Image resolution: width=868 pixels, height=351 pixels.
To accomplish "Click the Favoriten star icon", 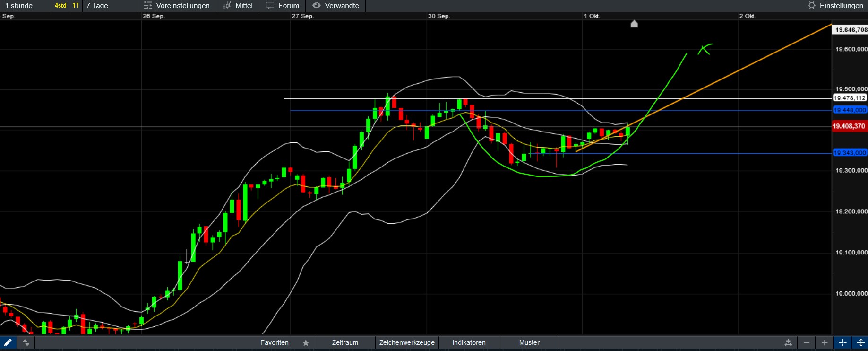I will (306, 342).
